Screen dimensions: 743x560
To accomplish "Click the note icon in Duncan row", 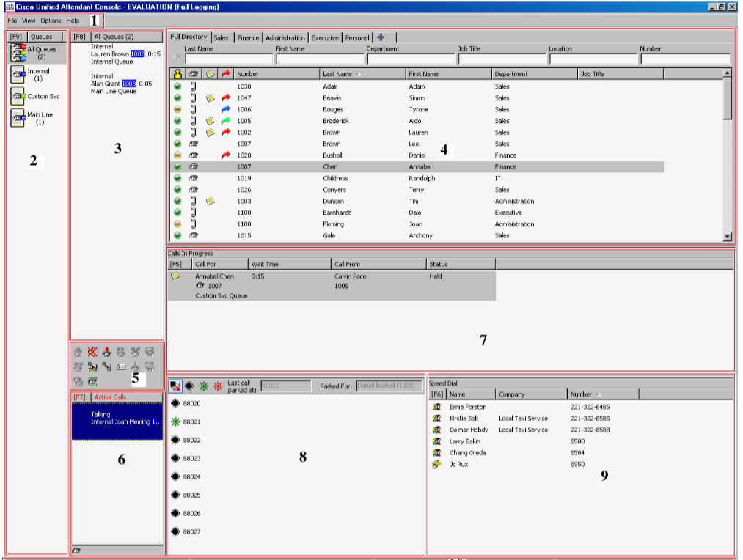I will [211, 201].
